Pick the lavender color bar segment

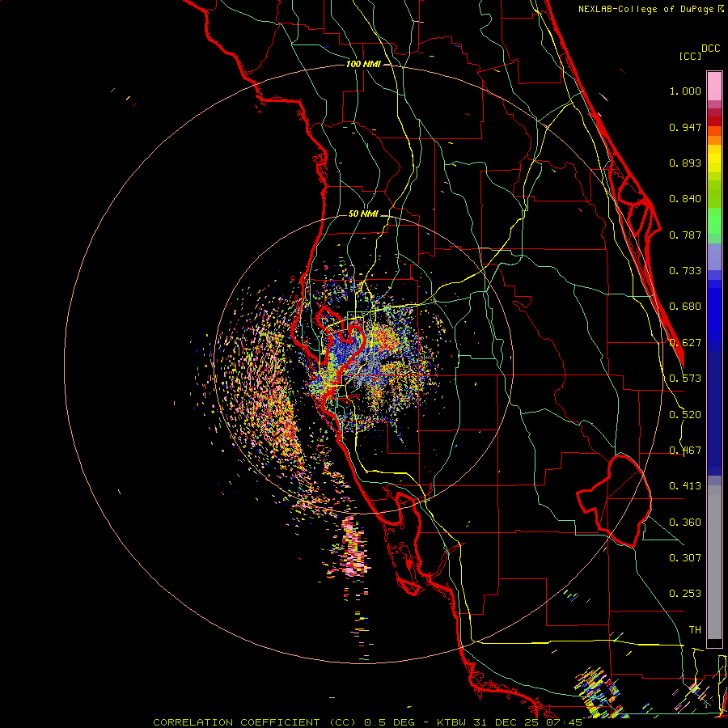tap(714, 256)
